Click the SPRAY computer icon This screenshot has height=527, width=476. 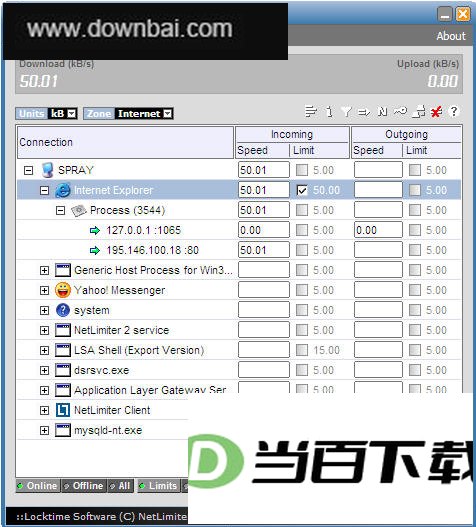coord(47,170)
